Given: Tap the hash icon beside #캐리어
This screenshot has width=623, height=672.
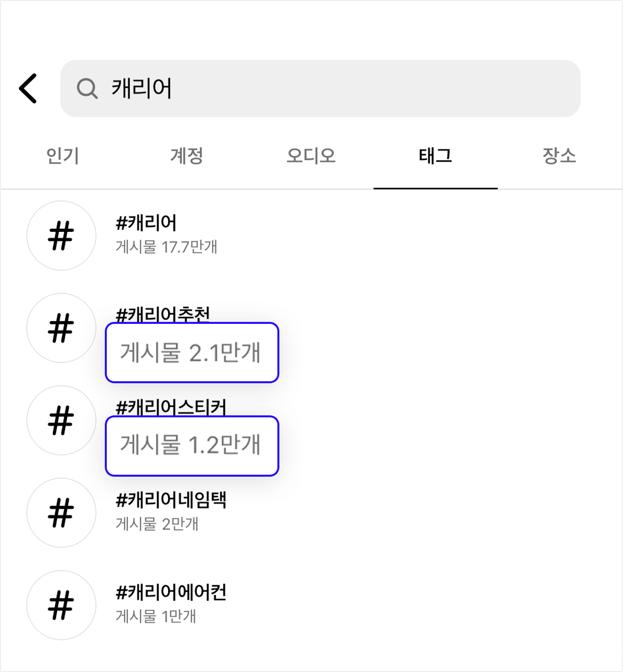Looking at the screenshot, I should (61, 235).
